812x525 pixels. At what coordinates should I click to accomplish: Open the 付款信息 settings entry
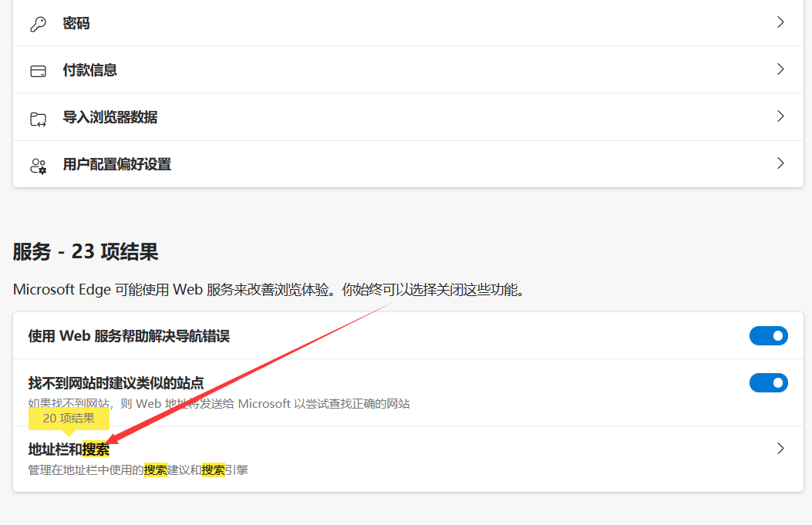pos(408,70)
